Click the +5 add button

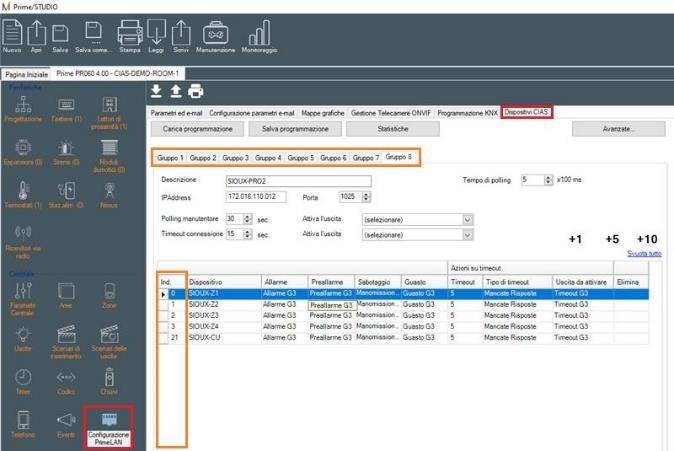coord(612,239)
